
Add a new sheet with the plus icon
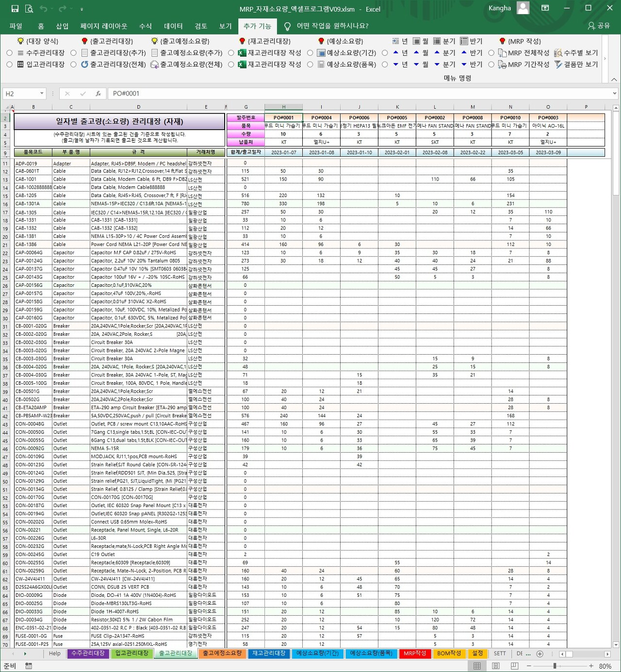539,654
